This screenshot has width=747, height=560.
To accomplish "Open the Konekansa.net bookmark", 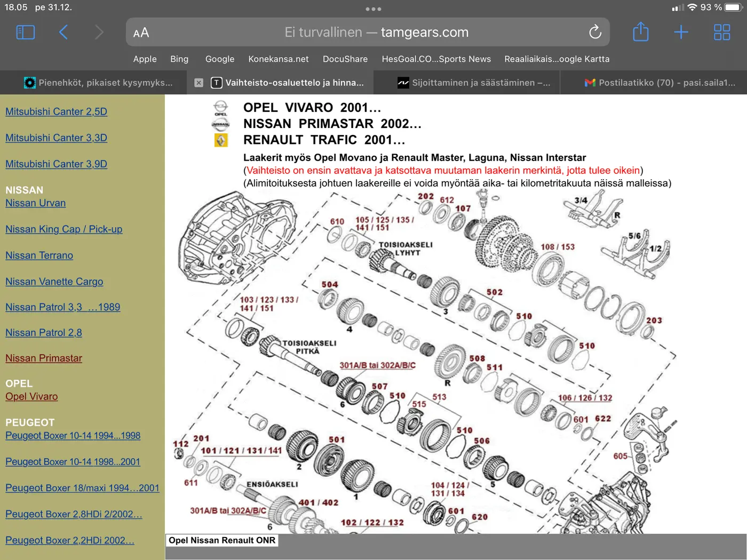I will coord(279,59).
